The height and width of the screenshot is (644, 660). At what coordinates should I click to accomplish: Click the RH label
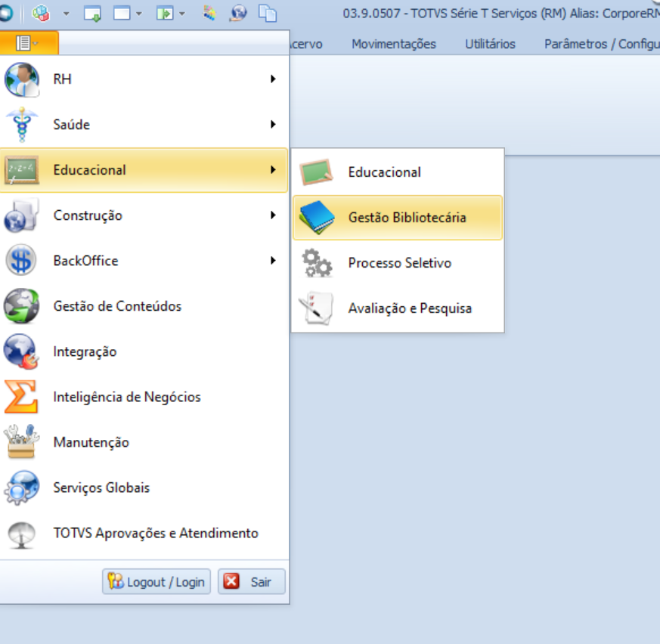pyautogui.click(x=62, y=79)
